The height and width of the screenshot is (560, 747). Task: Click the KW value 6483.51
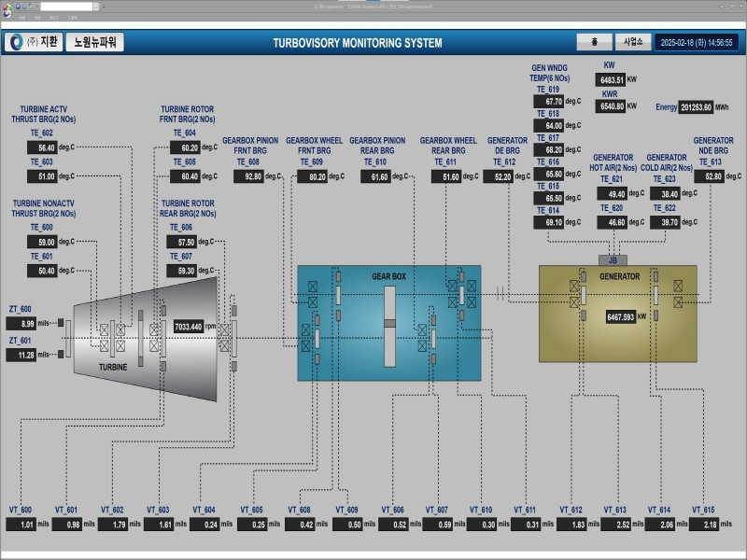click(611, 79)
